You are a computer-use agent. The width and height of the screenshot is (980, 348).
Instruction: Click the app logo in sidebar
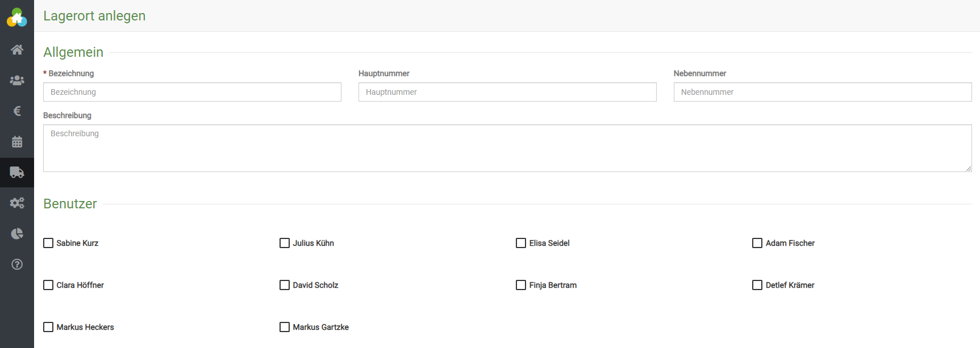tap(17, 18)
